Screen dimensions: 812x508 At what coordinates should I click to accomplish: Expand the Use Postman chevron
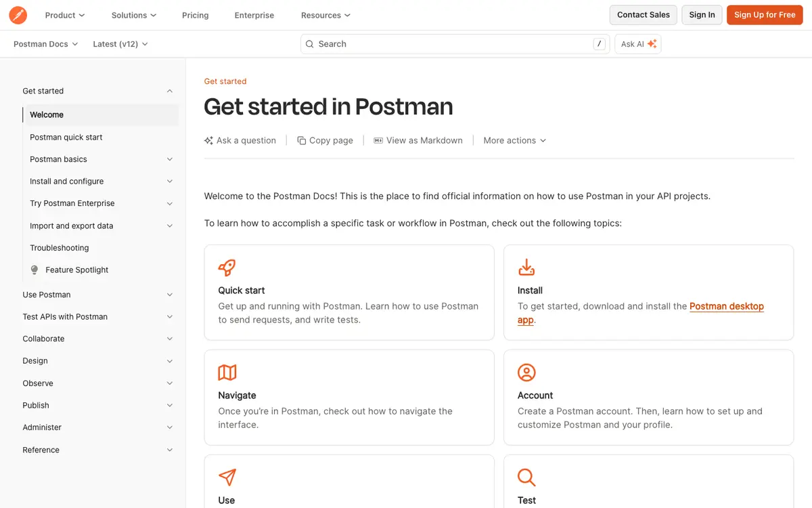pyautogui.click(x=170, y=295)
